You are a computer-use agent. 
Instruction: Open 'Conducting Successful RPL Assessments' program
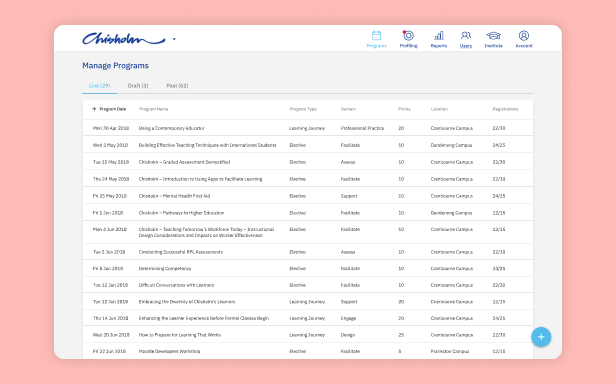pos(180,252)
